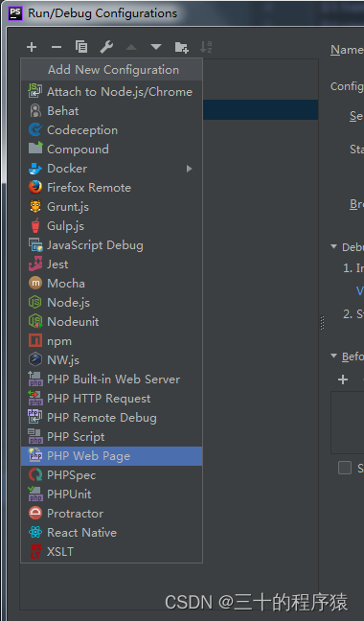Screen dimensions: 364x621
Task: Choose PHP Remote Debug entry
Action: click(x=111, y=418)
